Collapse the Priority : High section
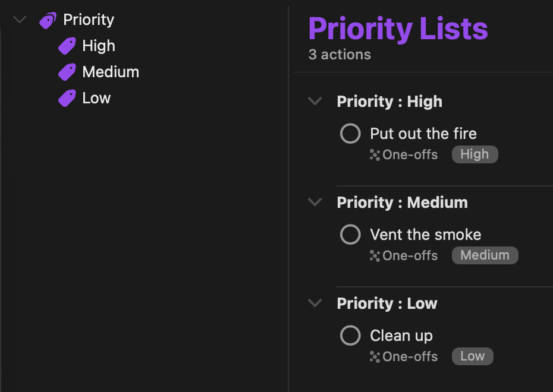 tap(315, 102)
